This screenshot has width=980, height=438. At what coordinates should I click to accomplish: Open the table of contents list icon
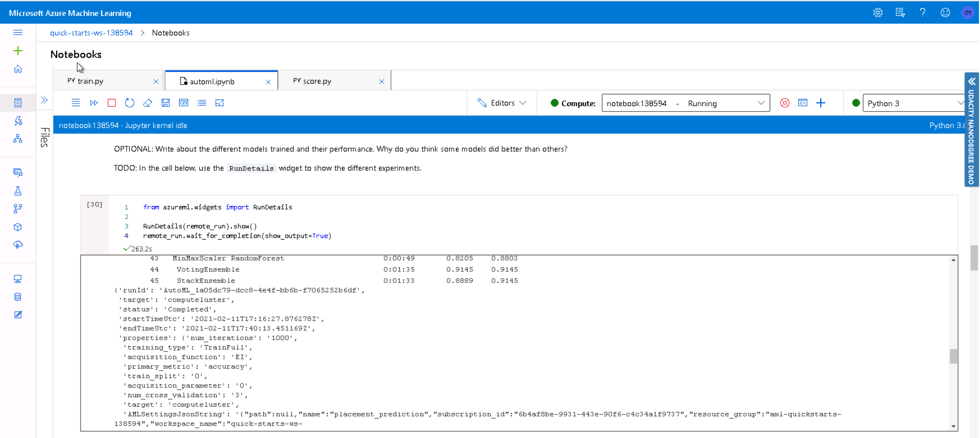point(202,103)
